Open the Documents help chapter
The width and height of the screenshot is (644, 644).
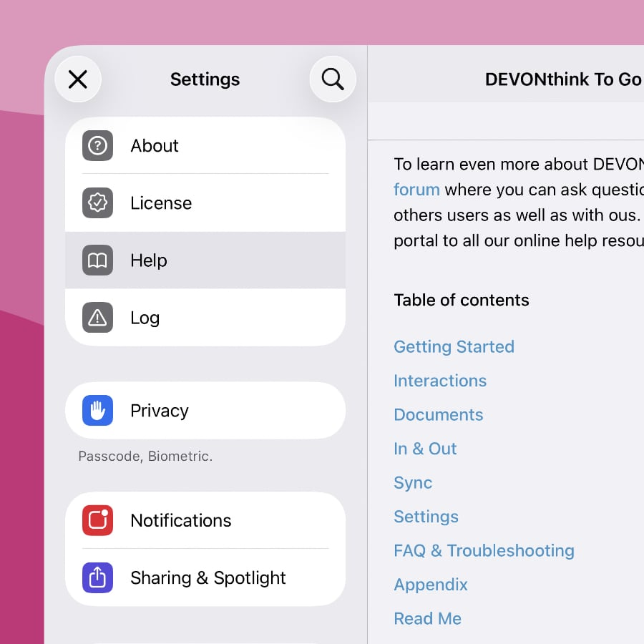(x=438, y=415)
